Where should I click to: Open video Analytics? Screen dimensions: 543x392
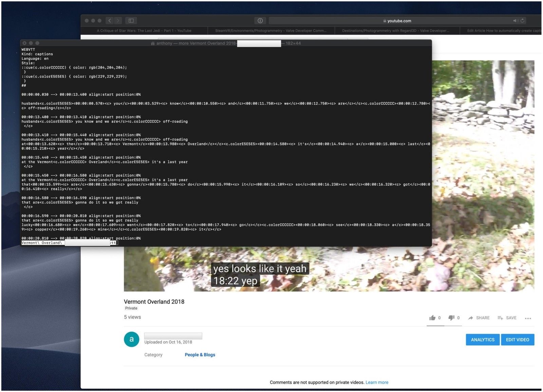click(482, 340)
